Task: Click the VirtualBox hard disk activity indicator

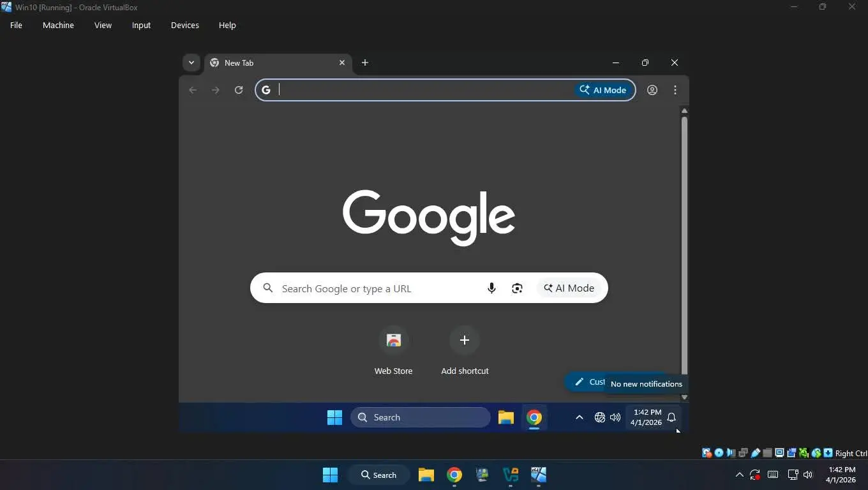Action: click(x=707, y=453)
